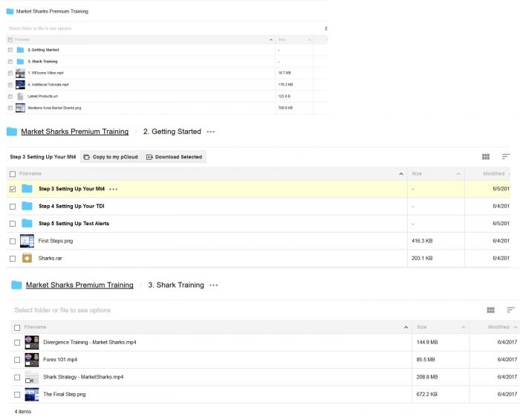Open grid view in Getting Started section
520x420 pixels.
pyautogui.click(x=486, y=157)
